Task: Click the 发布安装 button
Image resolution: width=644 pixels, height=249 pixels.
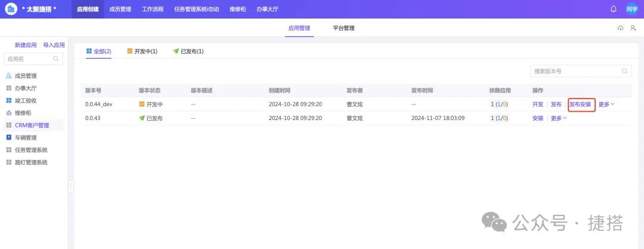Action: tap(580, 104)
